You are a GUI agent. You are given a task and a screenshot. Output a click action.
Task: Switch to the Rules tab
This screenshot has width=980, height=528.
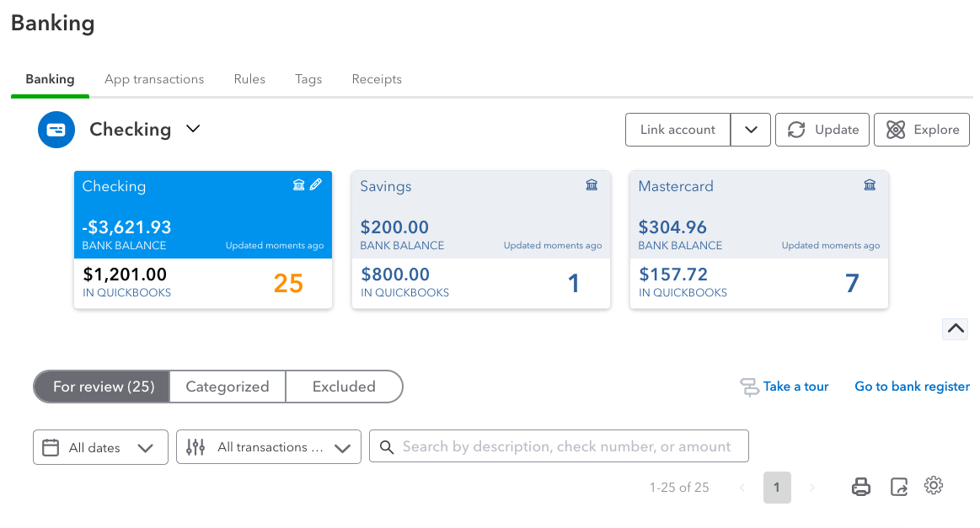coord(249,79)
